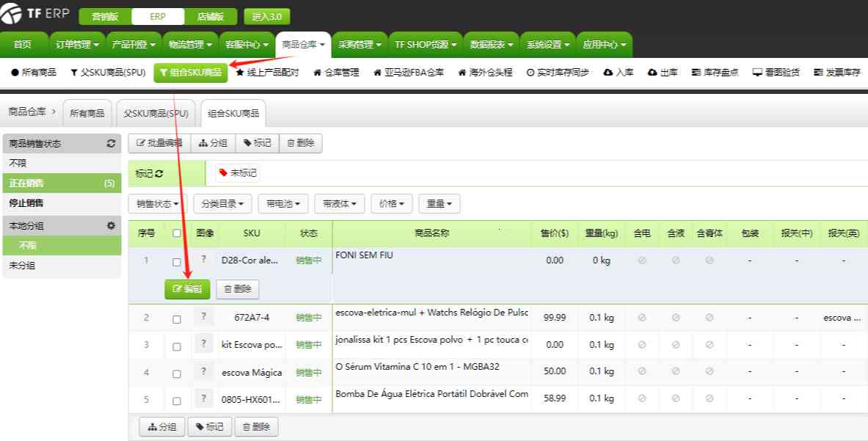
Task: Open 仓库管理 home icon in toolbar
Action: tap(317, 73)
